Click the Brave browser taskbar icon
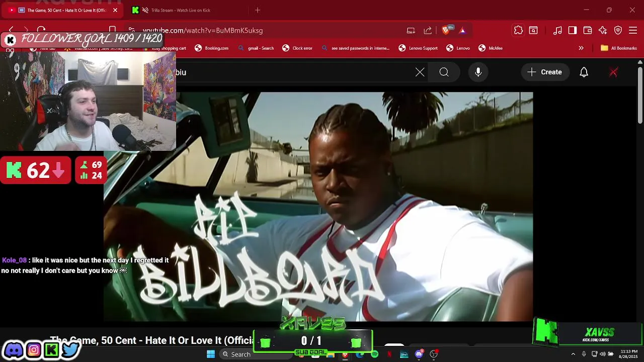 tap(345, 354)
